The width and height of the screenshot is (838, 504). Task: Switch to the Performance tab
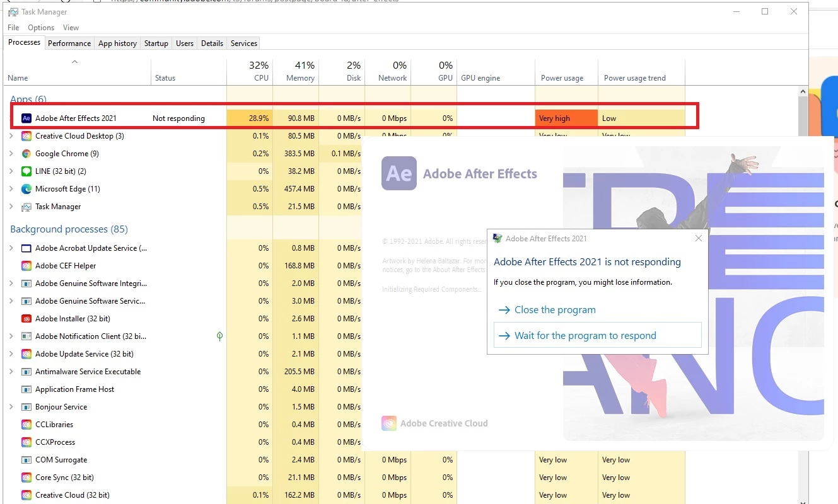(x=69, y=43)
